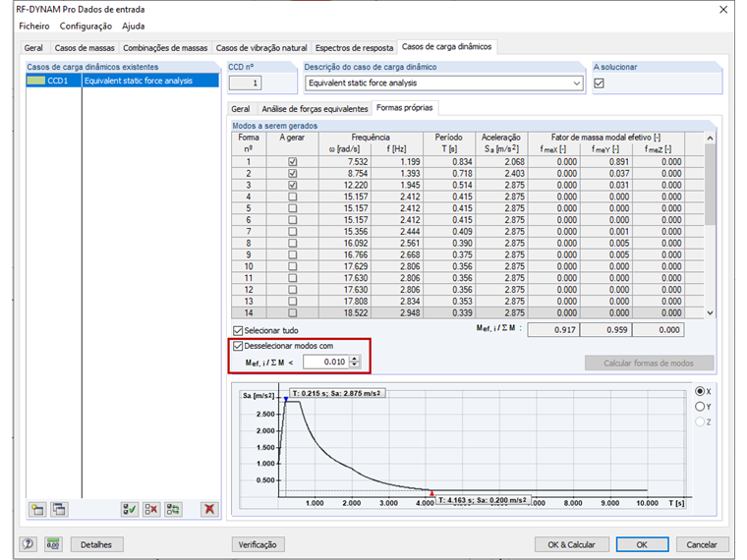This screenshot has width=747, height=560.
Task: Click the frequency cell 7.532 in mode 1
Action: pyautogui.click(x=345, y=162)
